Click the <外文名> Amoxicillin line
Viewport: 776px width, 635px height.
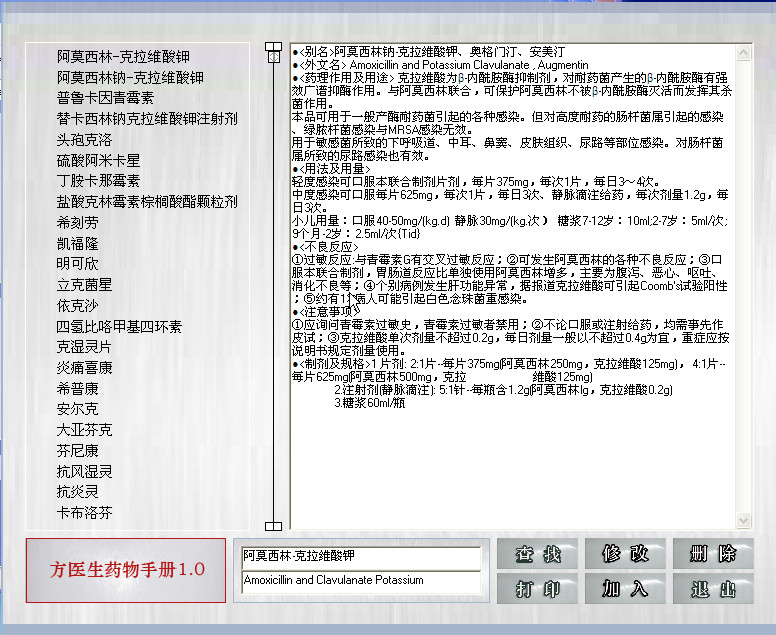[x=440, y=65]
